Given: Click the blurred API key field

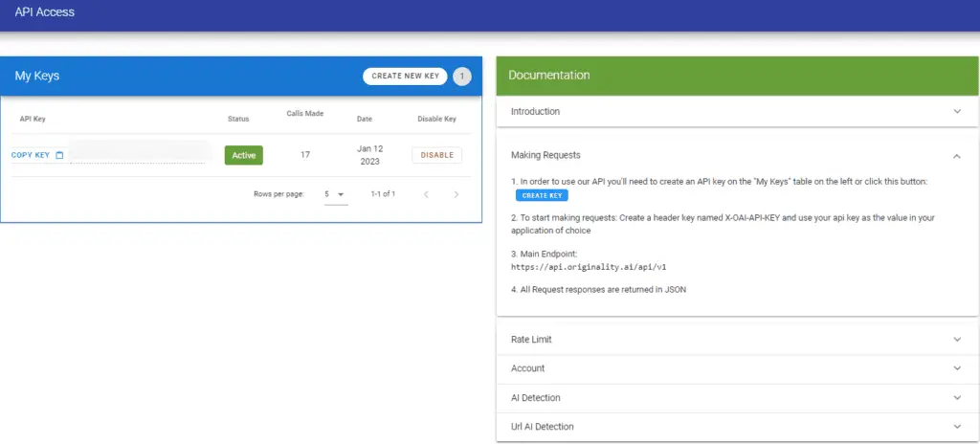Looking at the screenshot, I should pyautogui.click(x=138, y=152).
